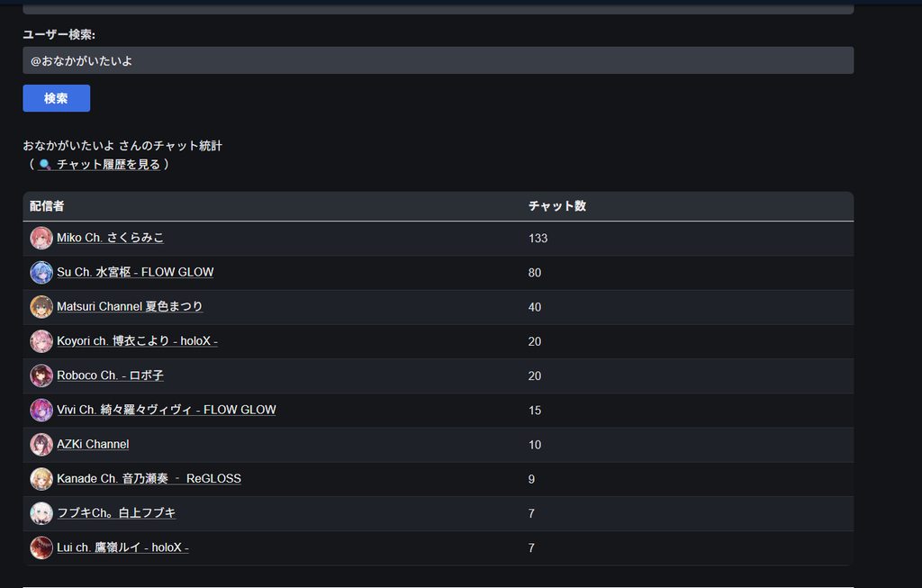Click Koyori ch. avatar icon
The height and width of the screenshot is (588, 922).
pyautogui.click(x=41, y=341)
